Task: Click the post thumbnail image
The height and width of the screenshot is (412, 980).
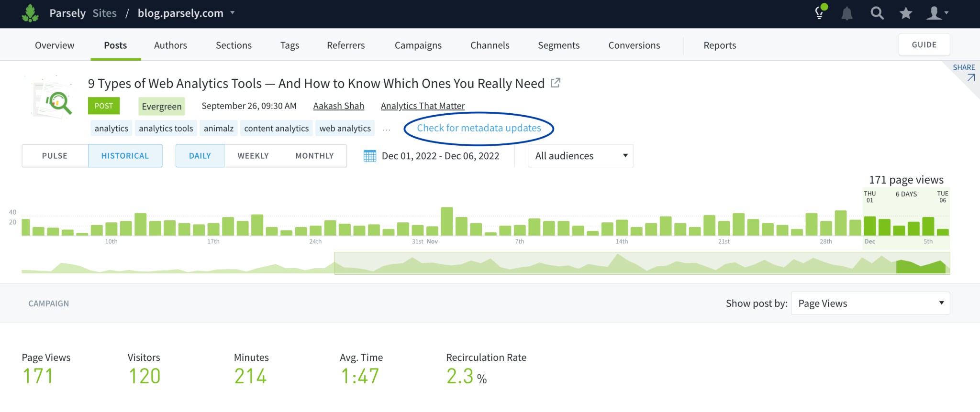Action: tap(52, 98)
